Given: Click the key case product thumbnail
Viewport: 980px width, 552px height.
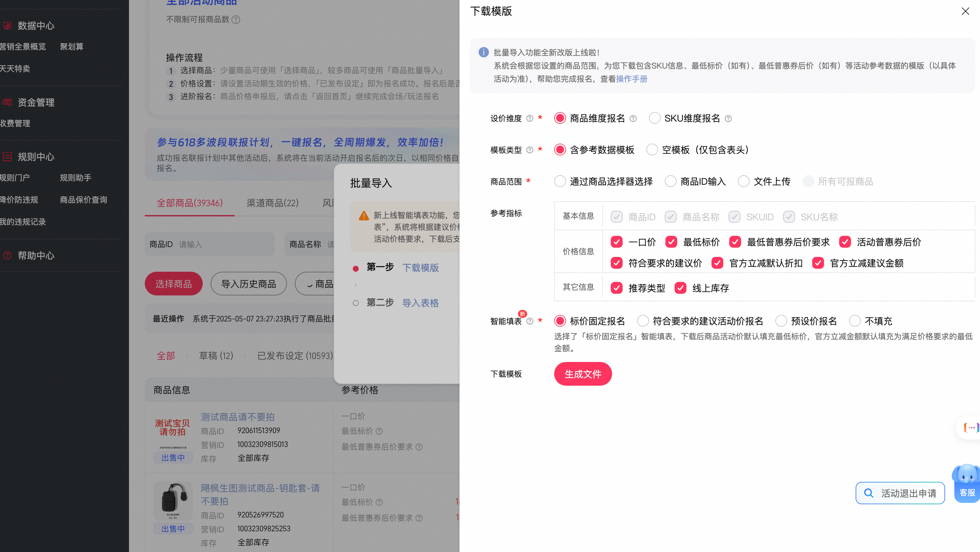Looking at the screenshot, I should click(x=172, y=501).
